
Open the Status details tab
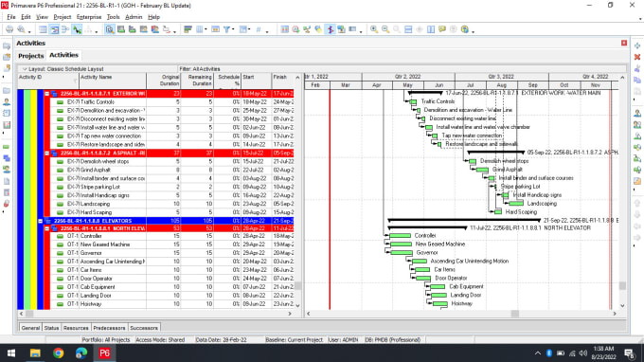pos(51,328)
